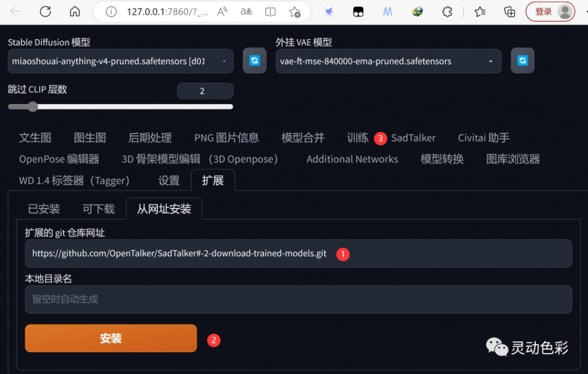Image resolution: width=588 pixels, height=374 pixels.
Task: Switch to the 图生图 tab
Action: tap(90, 138)
